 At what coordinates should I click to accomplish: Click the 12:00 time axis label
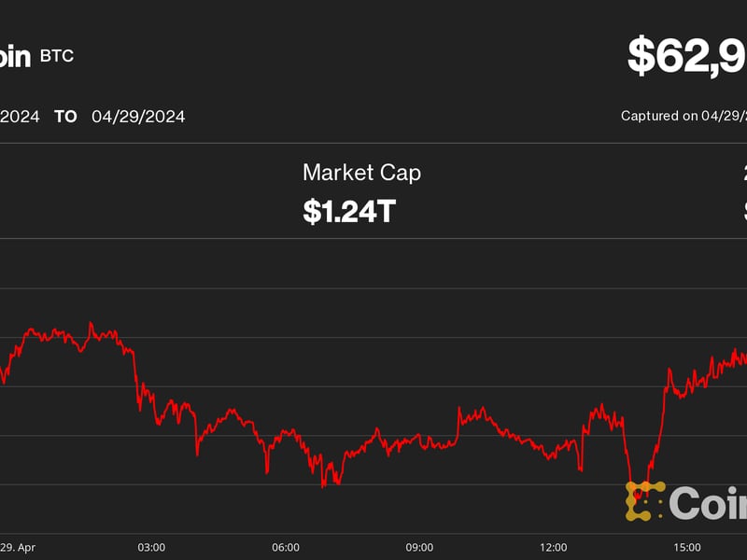pos(554,547)
